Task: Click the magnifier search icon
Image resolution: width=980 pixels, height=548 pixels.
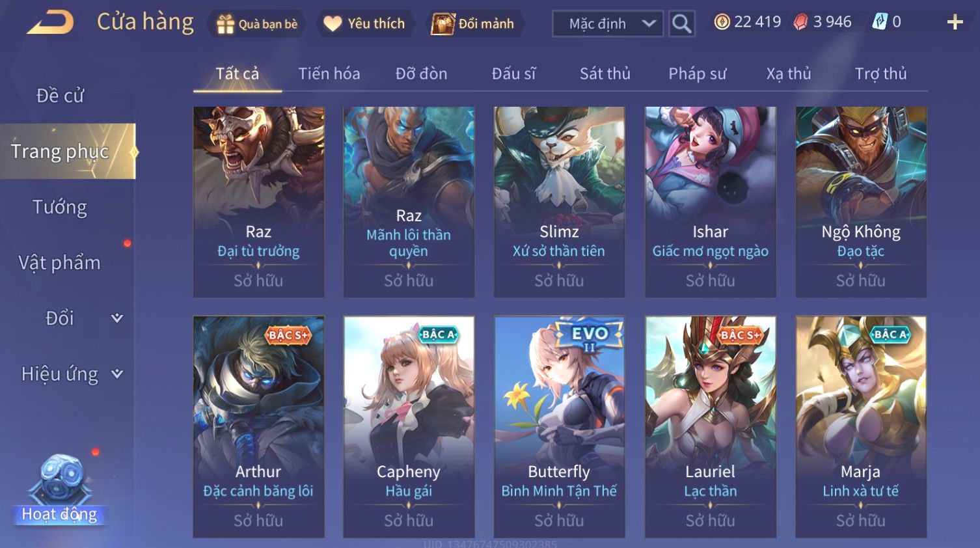Action: click(681, 24)
